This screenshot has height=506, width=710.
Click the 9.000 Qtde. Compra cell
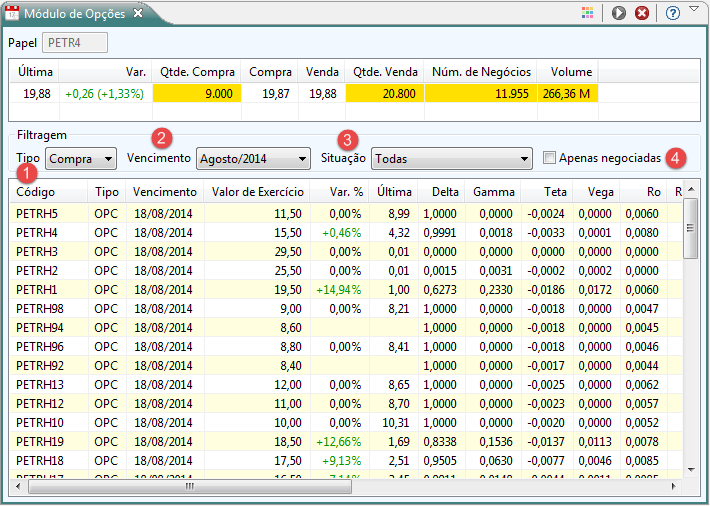pyautogui.click(x=197, y=93)
